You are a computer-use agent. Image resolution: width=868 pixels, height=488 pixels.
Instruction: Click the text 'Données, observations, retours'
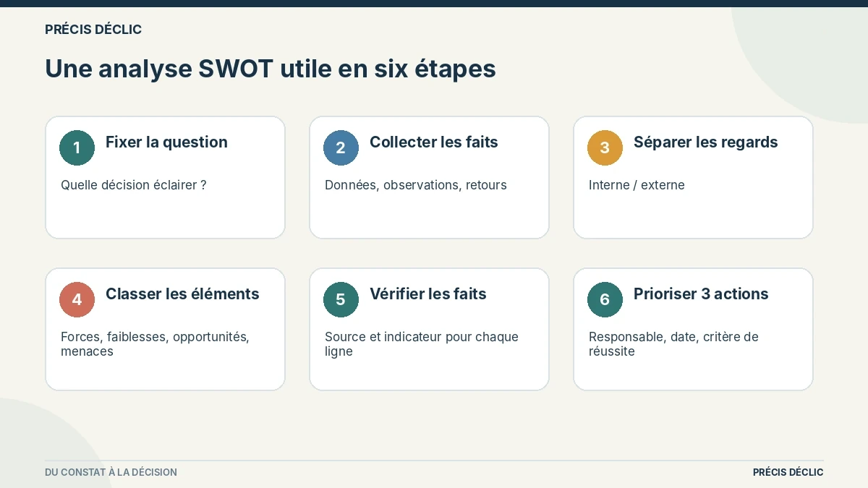(x=416, y=185)
